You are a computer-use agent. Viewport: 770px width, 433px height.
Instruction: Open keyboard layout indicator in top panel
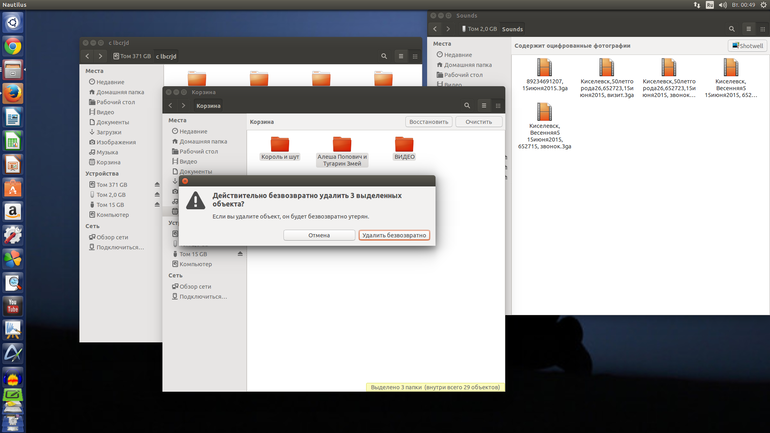point(710,5)
